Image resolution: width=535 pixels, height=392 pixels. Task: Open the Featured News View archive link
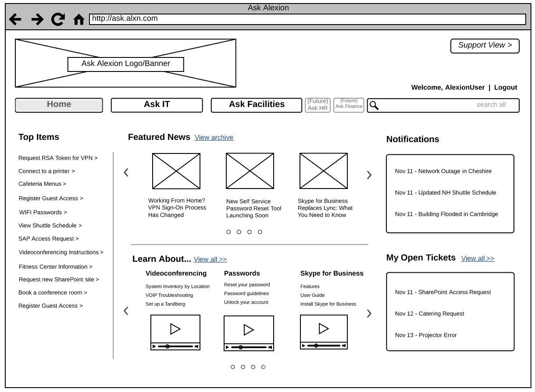tap(214, 137)
